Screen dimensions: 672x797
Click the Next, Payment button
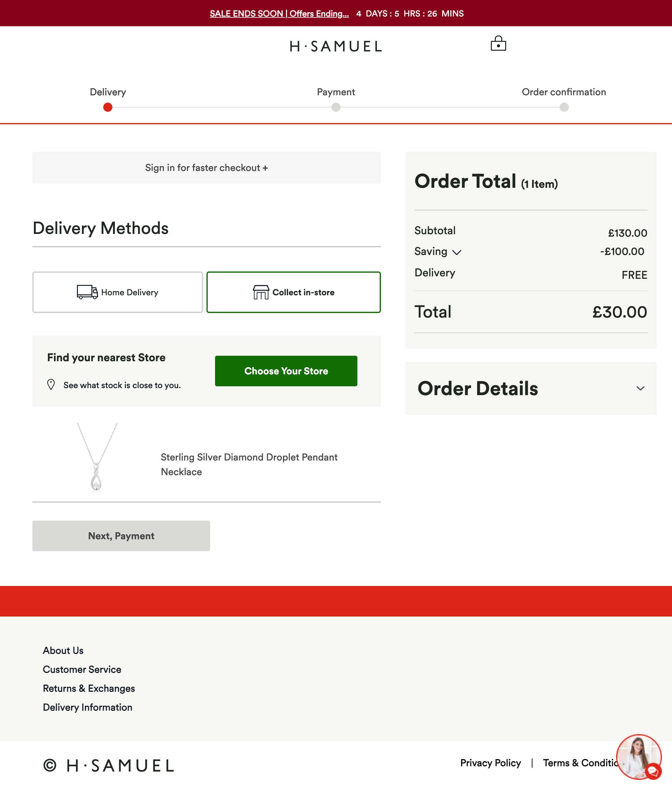121,536
